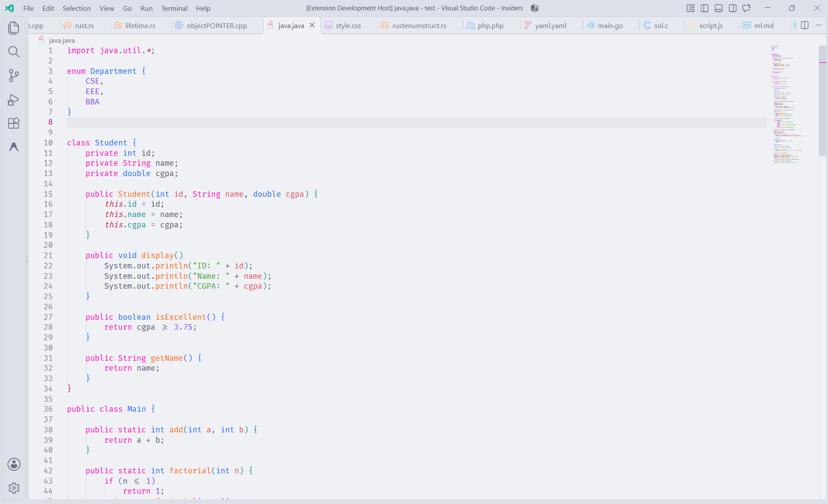Viewport: 828px width, 504px height.
Task: Open the View menu
Action: pos(107,8)
